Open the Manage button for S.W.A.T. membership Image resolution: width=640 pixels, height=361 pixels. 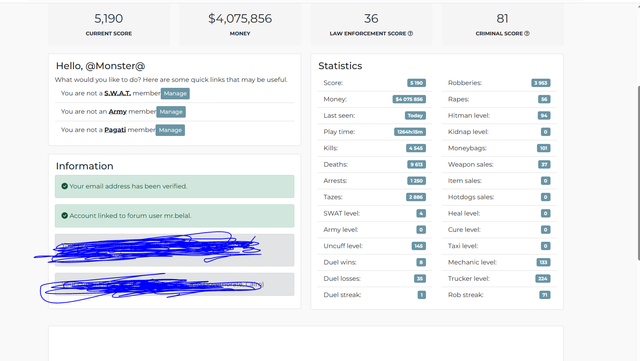click(175, 94)
